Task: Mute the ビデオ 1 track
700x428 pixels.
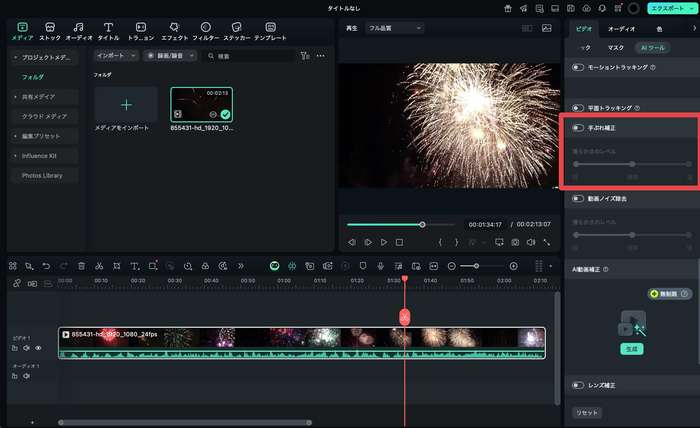Action: [x=26, y=348]
